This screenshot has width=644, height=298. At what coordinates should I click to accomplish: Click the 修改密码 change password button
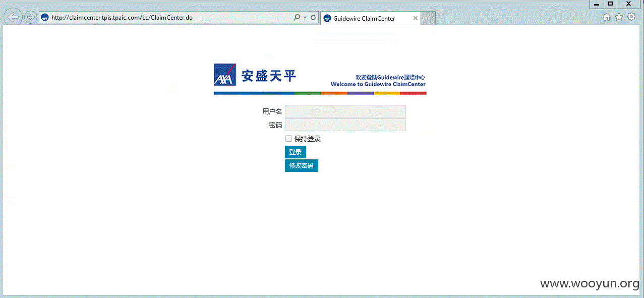pos(302,166)
